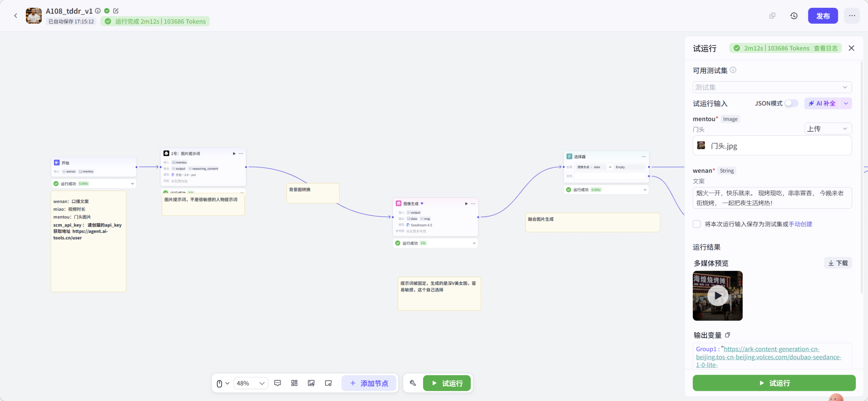Check the save run input as test set checkbox
This screenshot has height=401, width=868.
[x=697, y=224]
